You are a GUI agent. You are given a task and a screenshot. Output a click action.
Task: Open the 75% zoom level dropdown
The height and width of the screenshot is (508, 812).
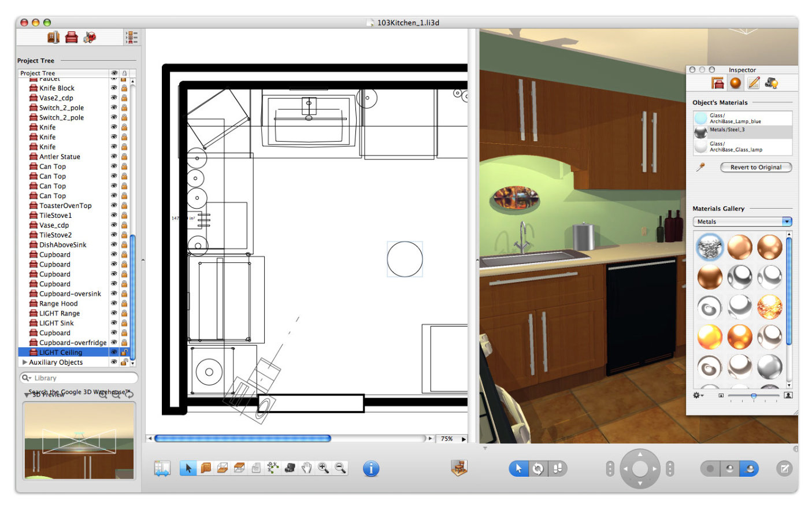452,439
